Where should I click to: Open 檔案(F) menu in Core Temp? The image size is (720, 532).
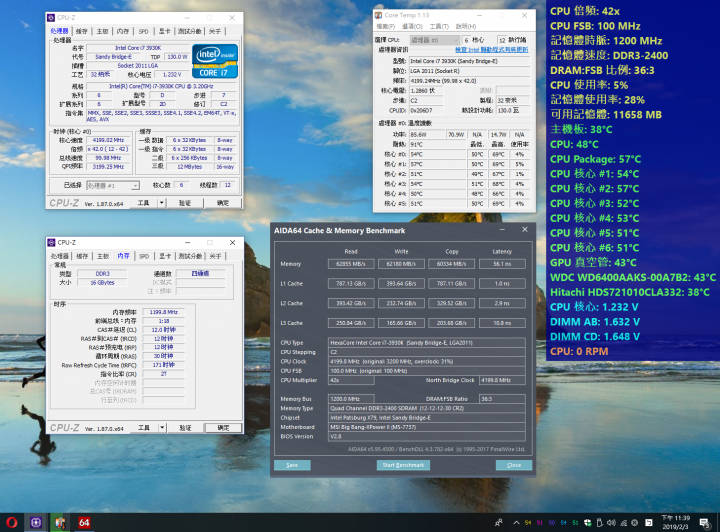[x=385, y=27]
